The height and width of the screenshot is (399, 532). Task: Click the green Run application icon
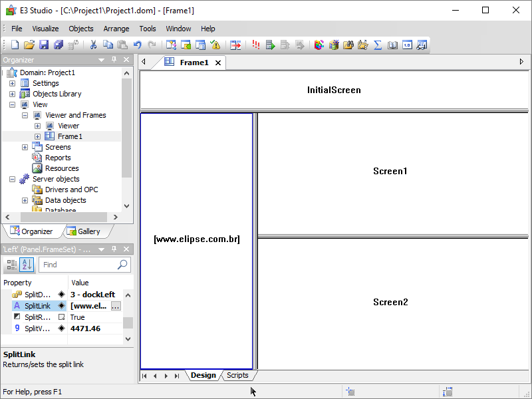(x=270, y=45)
